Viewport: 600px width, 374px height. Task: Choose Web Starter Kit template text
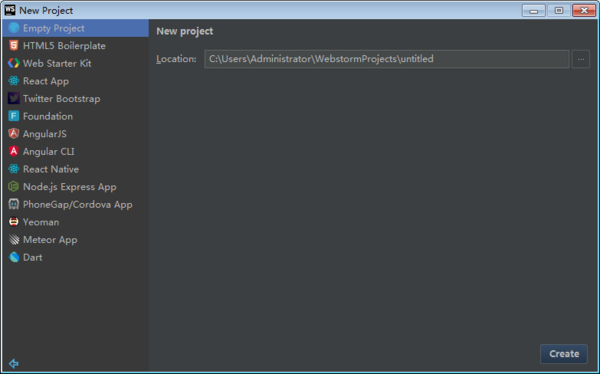pyautogui.click(x=57, y=63)
